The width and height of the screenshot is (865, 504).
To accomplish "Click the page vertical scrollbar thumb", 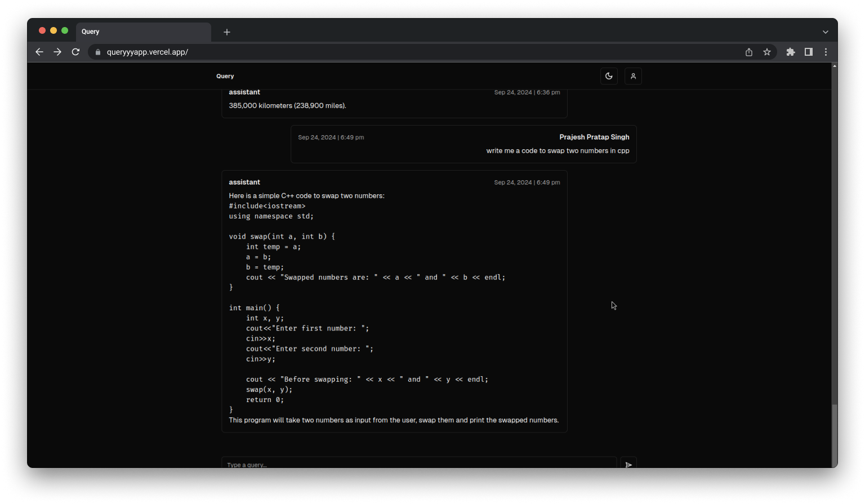I will [x=835, y=436].
